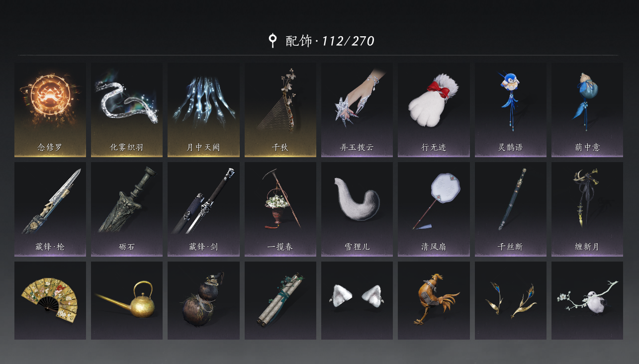Pick the 藏锋·枪 spear accessory
The width and height of the screenshot is (639, 364).
(50, 209)
